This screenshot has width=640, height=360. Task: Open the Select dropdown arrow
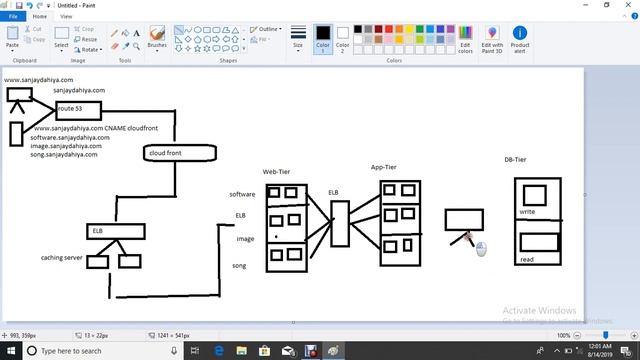(61, 51)
